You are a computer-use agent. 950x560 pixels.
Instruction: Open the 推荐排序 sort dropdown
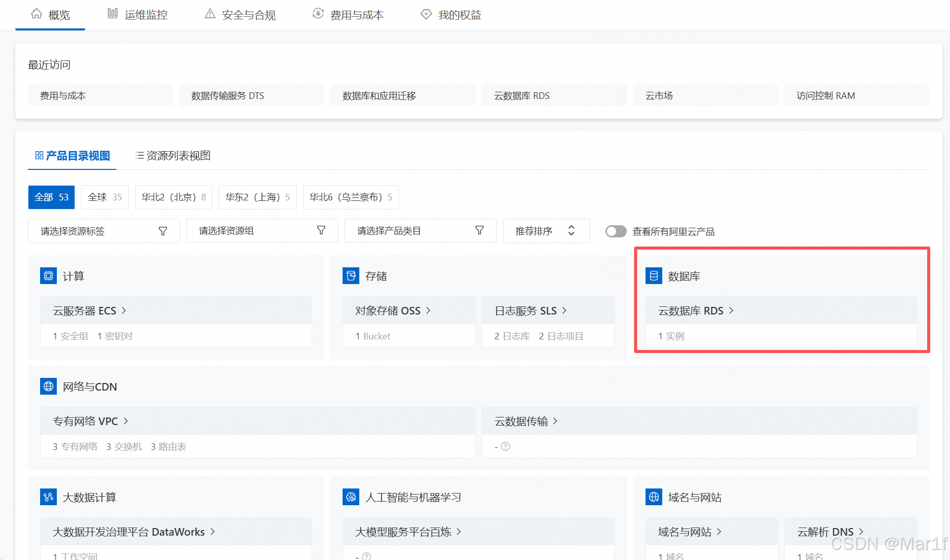pyautogui.click(x=547, y=231)
